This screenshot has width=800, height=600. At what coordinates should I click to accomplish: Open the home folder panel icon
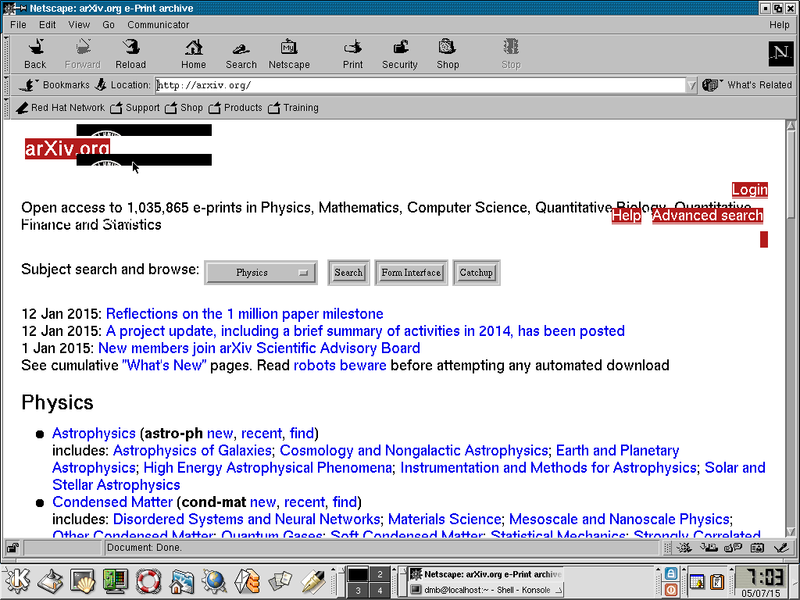pyautogui.click(x=181, y=581)
